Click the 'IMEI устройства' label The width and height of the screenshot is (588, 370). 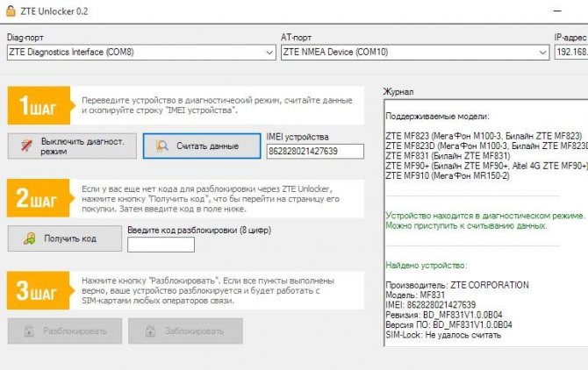pos(298,137)
